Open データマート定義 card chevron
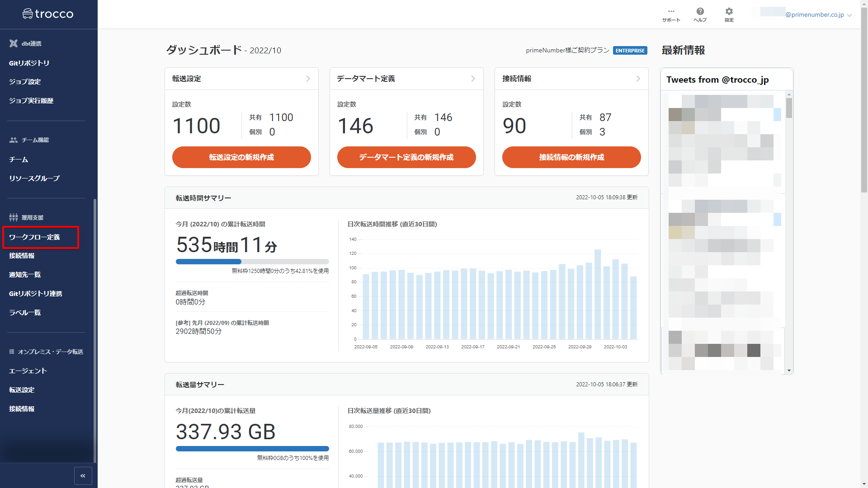Screen dimensions: 868x488 point(473,79)
